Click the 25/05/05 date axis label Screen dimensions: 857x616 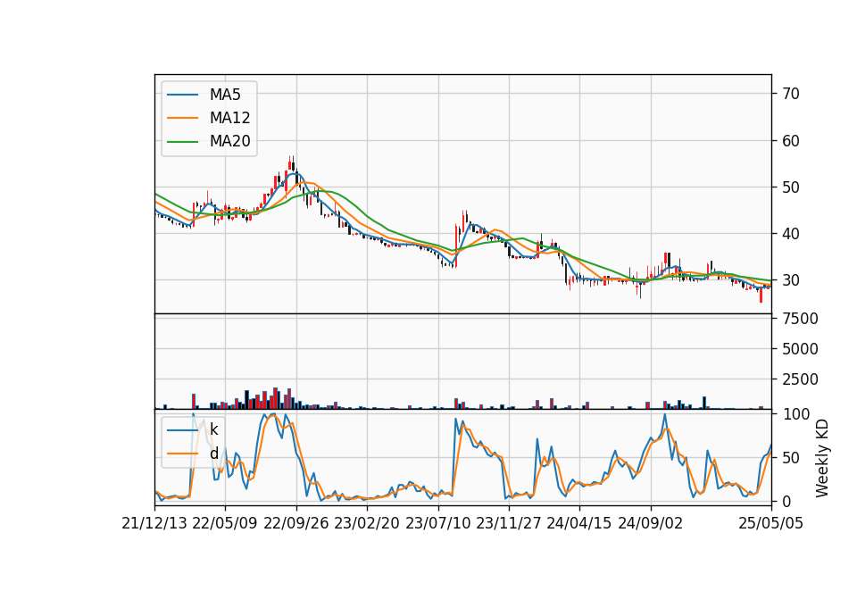[771, 523]
